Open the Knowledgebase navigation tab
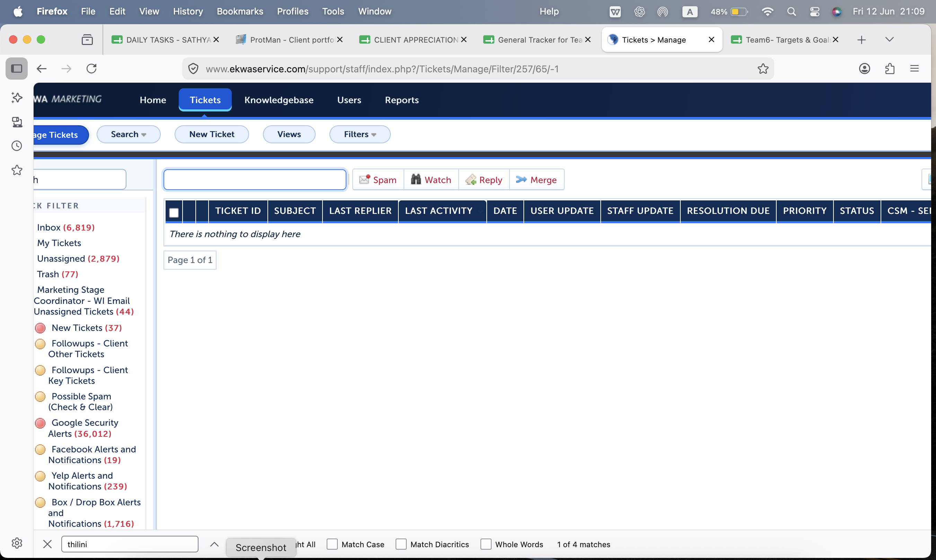 point(279,100)
